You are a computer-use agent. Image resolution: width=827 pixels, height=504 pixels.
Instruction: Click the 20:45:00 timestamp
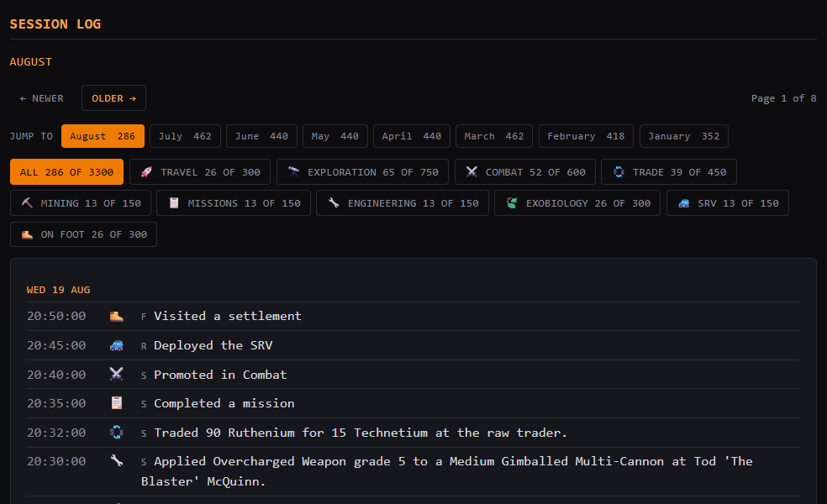tap(56, 345)
